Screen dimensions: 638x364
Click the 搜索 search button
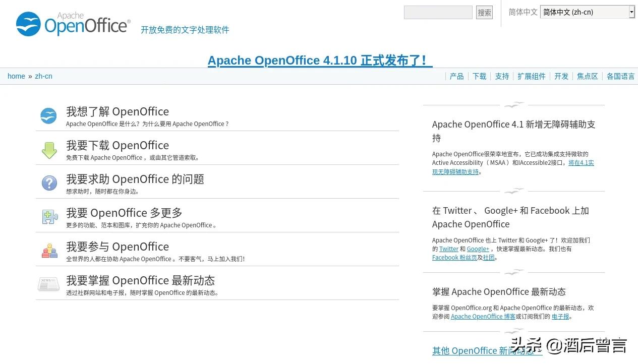[484, 13]
